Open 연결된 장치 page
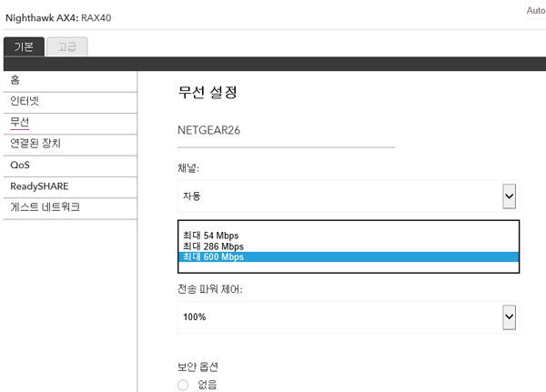The image size is (546, 392). click(x=70, y=145)
